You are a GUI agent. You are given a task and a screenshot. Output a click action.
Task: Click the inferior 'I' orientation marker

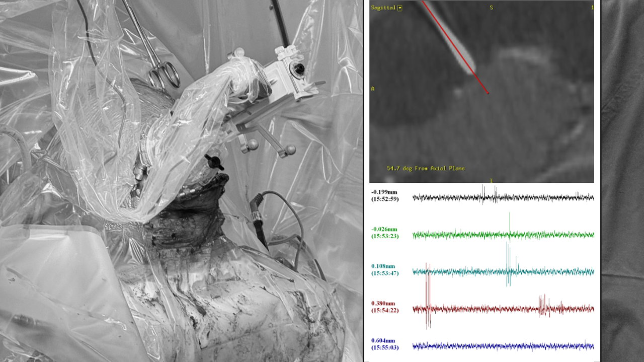coord(491,180)
